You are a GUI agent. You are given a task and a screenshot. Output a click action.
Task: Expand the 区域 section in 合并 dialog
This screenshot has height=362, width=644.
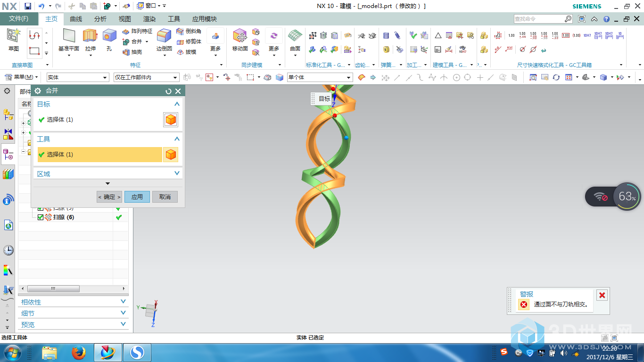[x=177, y=173]
